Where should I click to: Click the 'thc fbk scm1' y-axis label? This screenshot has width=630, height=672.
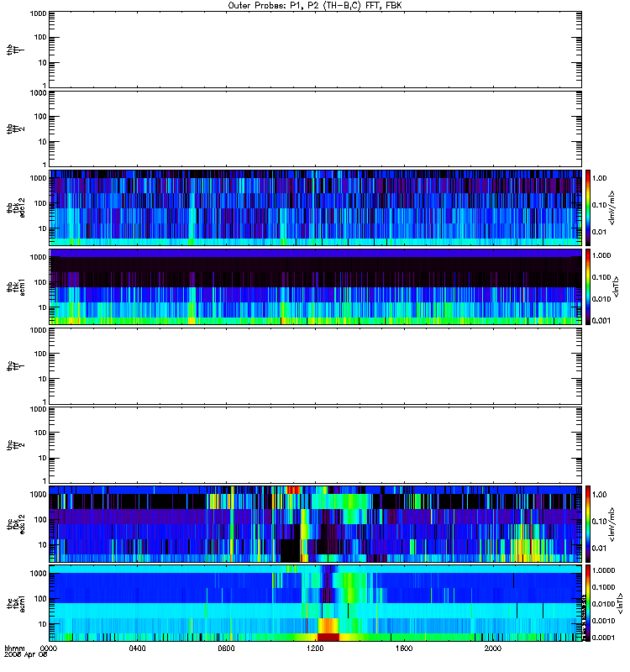[16, 603]
